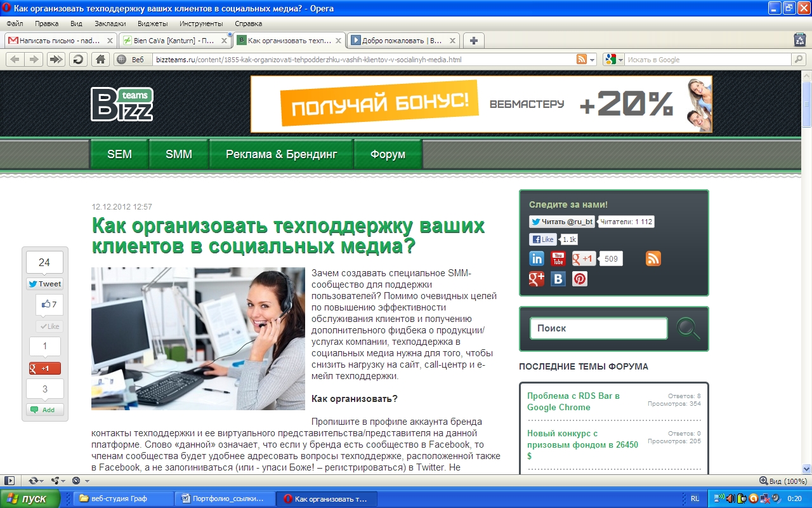Open forum topic 'Новый конкурс с призовым фондом'

click(x=582, y=444)
